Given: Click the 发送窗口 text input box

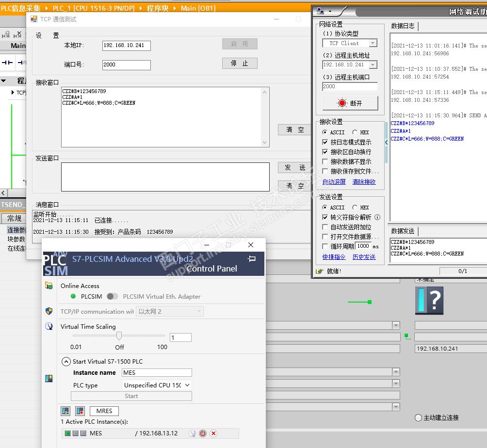Looking at the screenshot, I should (x=165, y=177).
